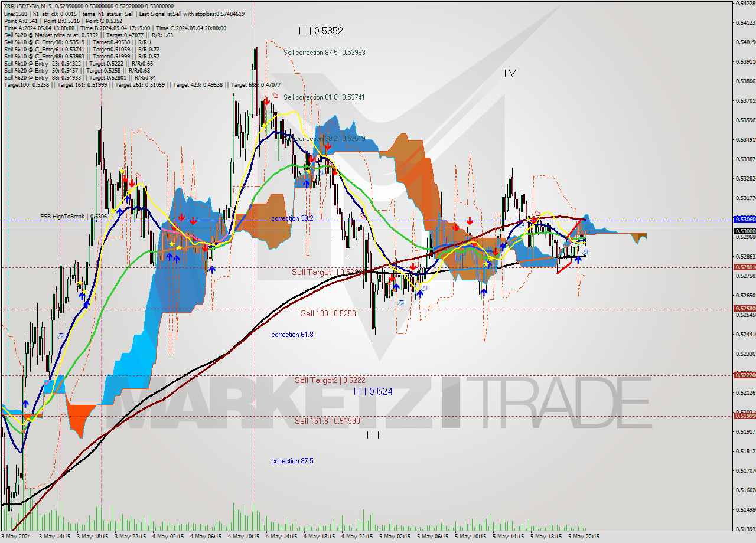The width and height of the screenshot is (756, 543).
Task: Click the '4 May 18:15' time axis label
Action: coord(320,537)
